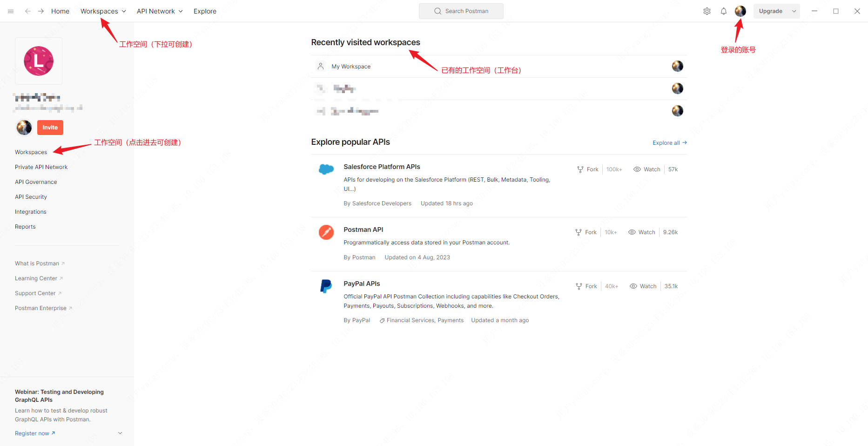Click the Invite button
Image resolution: width=868 pixels, height=446 pixels.
(x=50, y=128)
